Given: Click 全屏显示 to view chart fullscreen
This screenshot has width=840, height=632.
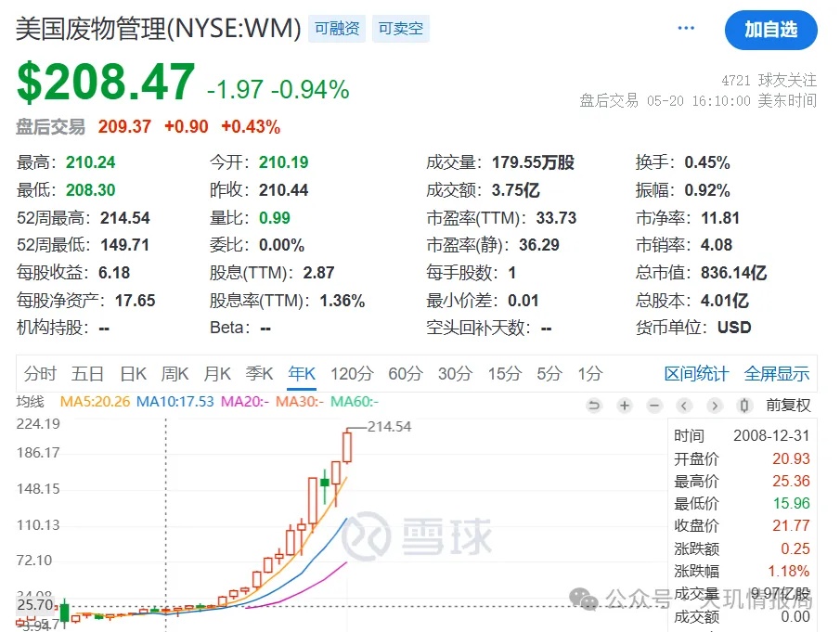Looking at the screenshot, I should [x=776, y=373].
